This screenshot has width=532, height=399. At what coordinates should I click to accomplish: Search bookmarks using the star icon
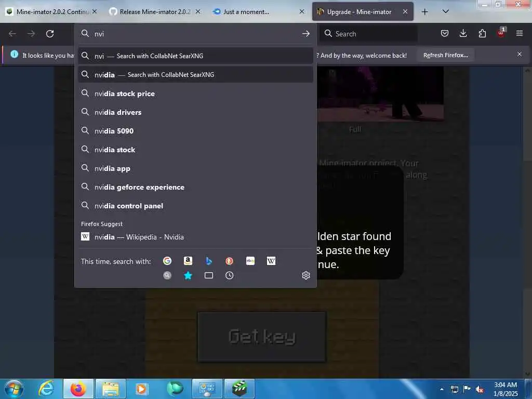(188, 275)
